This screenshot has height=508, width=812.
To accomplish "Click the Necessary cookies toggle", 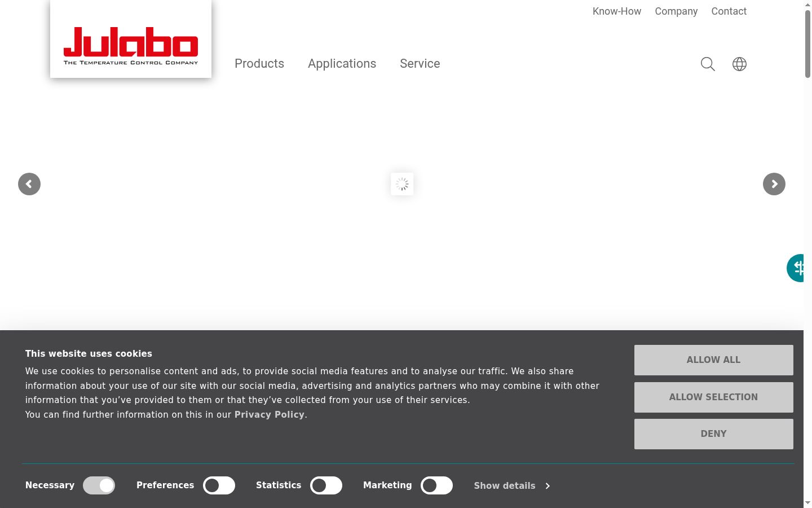I will [99, 485].
